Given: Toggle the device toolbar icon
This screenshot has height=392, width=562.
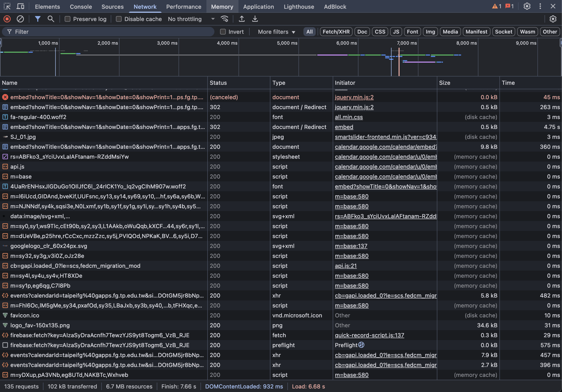Looking at the screenshot, I should 20,6.
